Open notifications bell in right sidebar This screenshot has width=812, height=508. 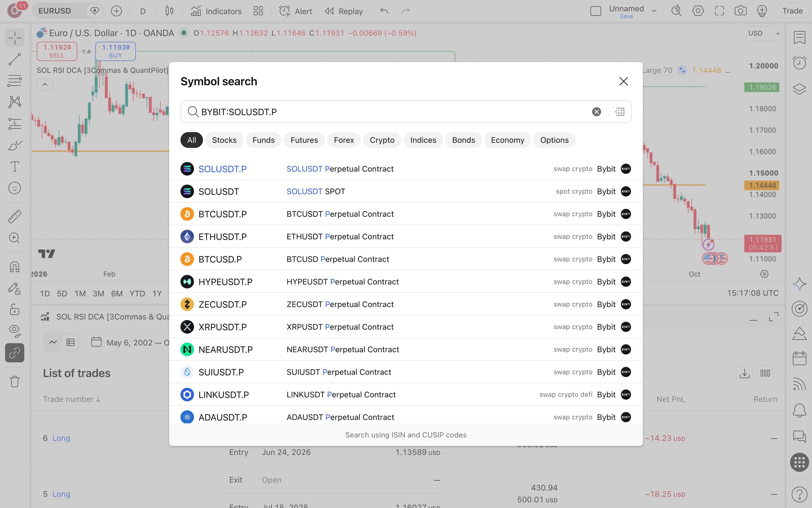click(799, 411)
